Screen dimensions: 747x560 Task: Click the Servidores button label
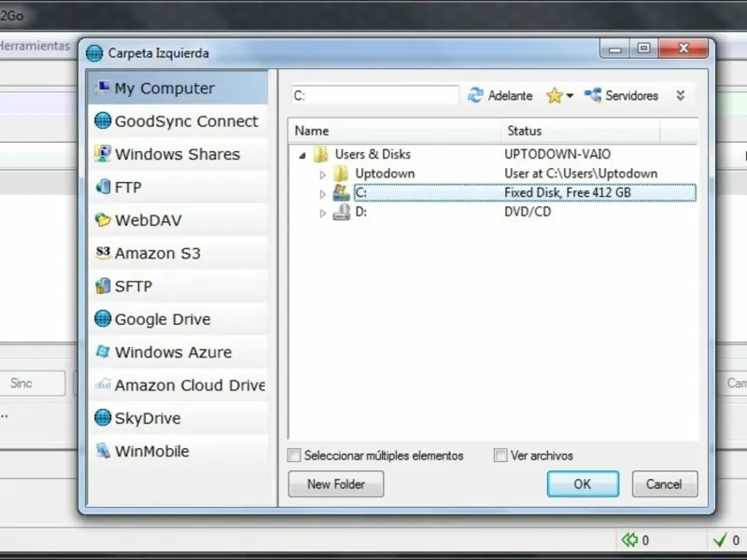632,96
